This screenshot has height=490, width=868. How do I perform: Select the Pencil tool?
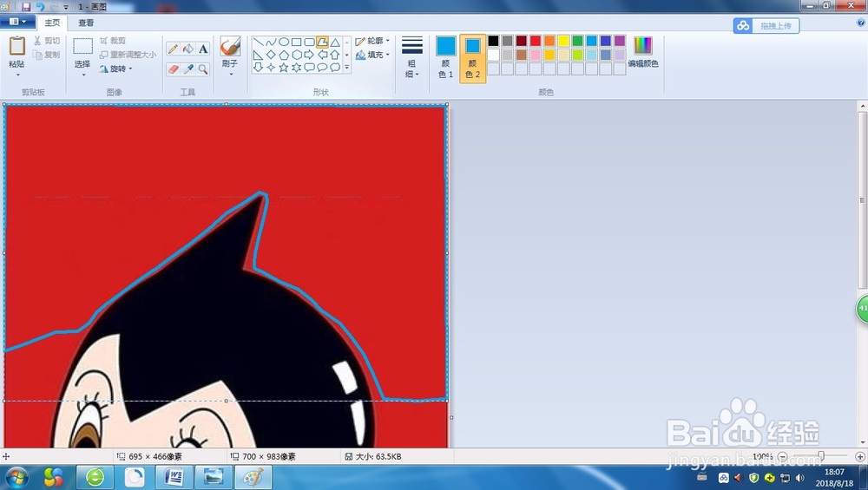tap(173, 49)
